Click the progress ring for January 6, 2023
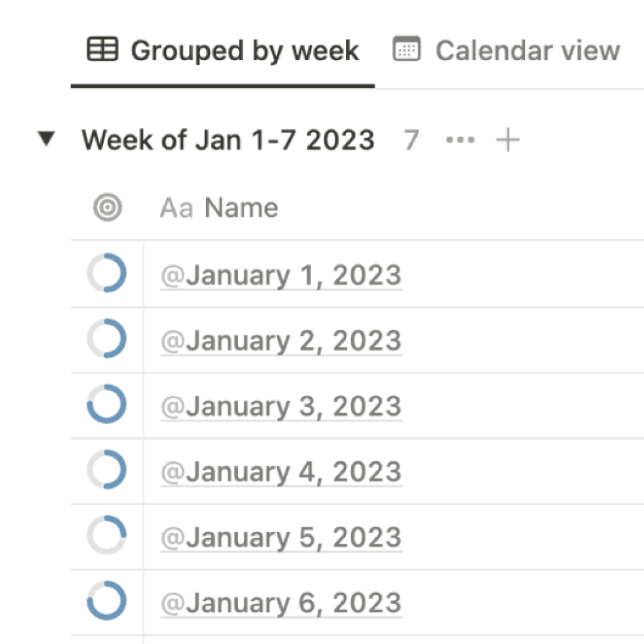This screenshot has width=644, height=644. [107, 601]
